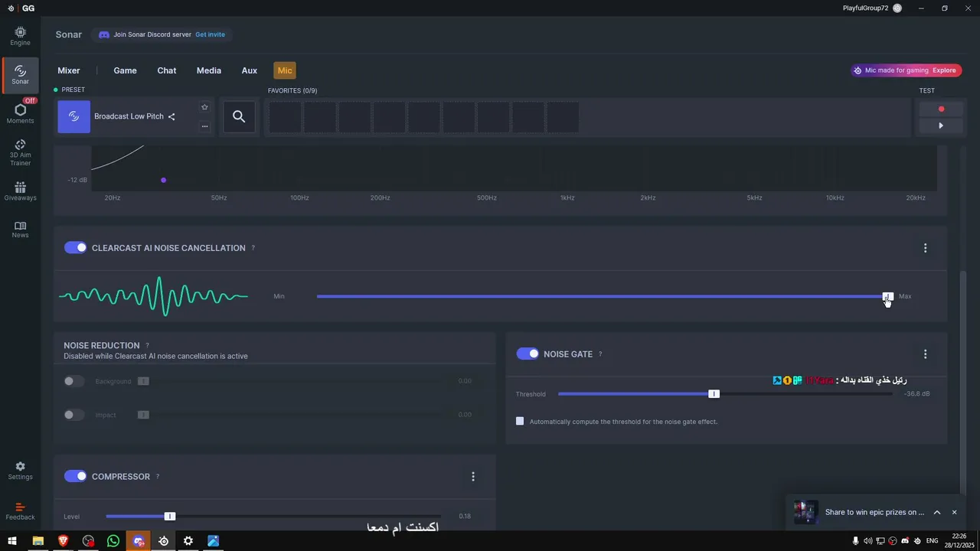980x551 pixels.
Task: Switch to the Mixer tab
Action: click(x=69, y=70)
